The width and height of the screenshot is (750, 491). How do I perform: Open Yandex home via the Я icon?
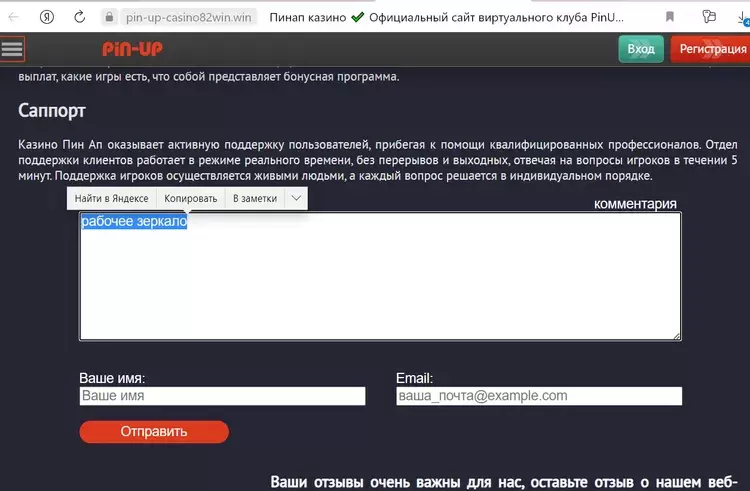click(x=46, y=17)
